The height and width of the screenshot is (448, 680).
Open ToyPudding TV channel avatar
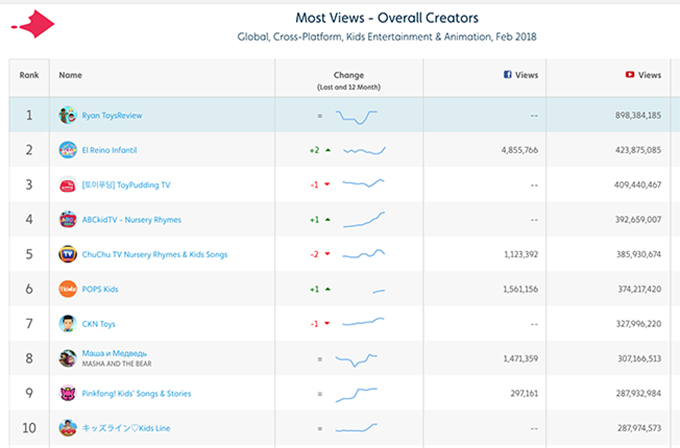(x=68, y=185)
